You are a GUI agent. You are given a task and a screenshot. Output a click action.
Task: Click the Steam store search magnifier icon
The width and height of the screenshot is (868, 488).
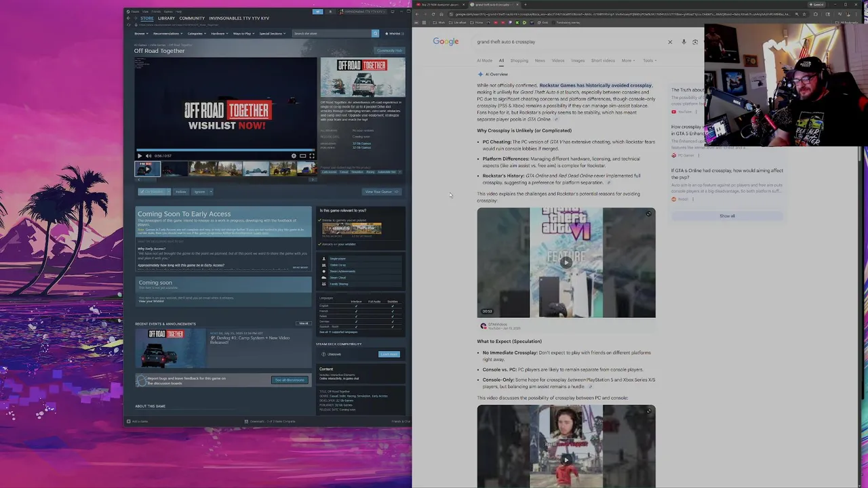375,33
